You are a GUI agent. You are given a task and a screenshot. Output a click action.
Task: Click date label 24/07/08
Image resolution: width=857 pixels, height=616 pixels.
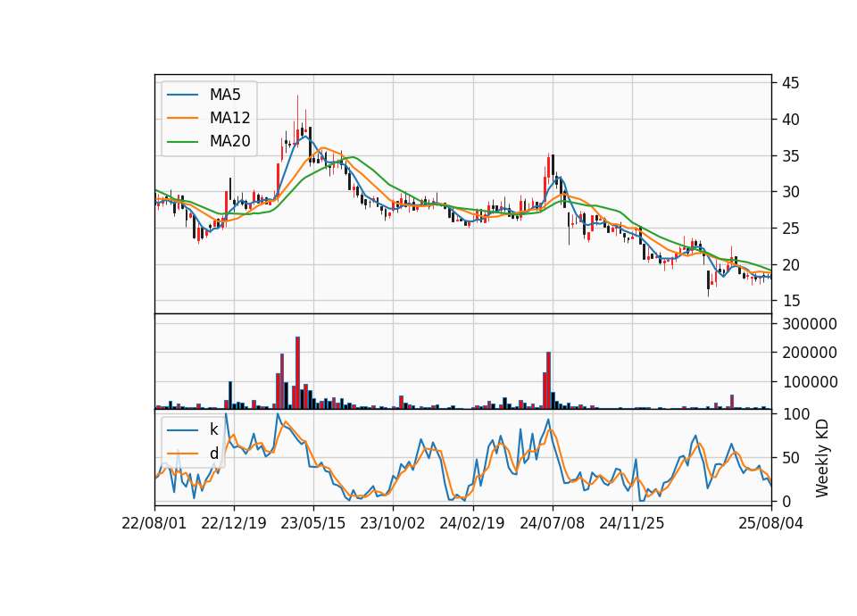point(552,523)
